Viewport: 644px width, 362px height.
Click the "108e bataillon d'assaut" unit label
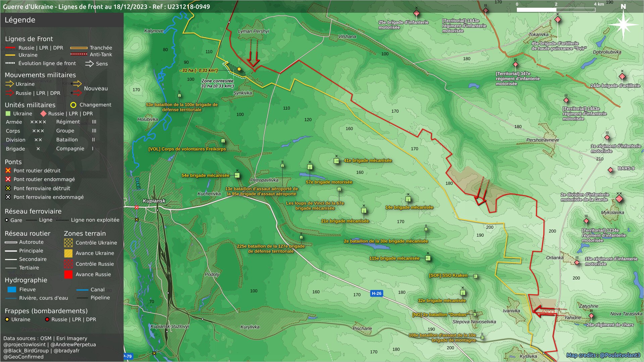pyautogui.click(x=442, y=338)
